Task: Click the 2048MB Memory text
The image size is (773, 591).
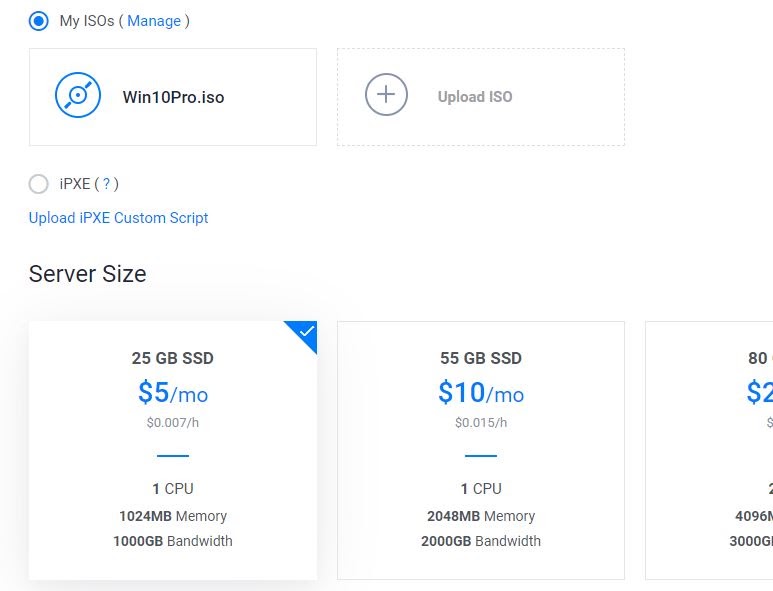Action: 481,516
